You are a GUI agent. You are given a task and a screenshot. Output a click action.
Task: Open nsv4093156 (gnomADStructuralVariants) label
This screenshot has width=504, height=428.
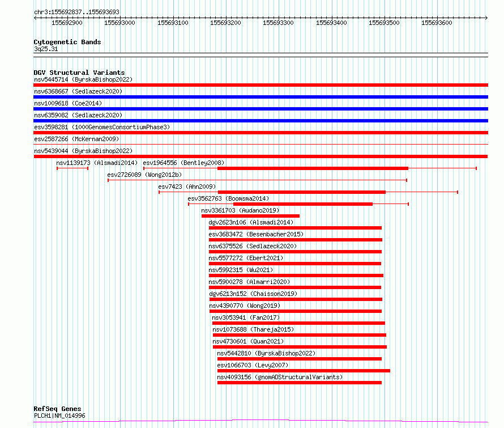coord(280,377)
